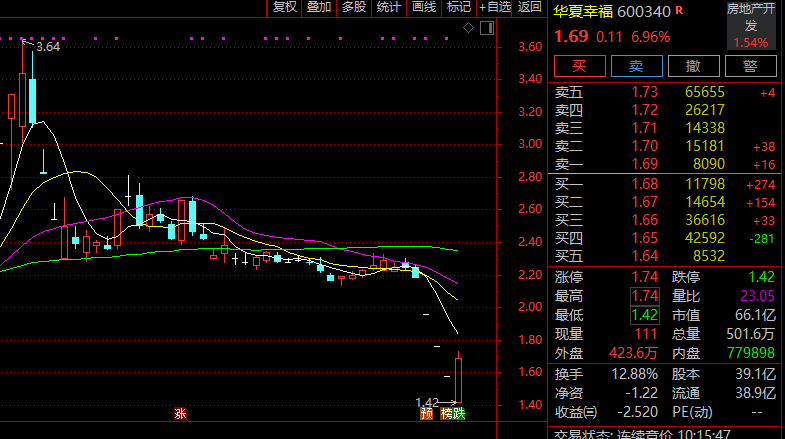Select the 画线 drawing tool
The image size is (785, 439).
tap(424, 8)
